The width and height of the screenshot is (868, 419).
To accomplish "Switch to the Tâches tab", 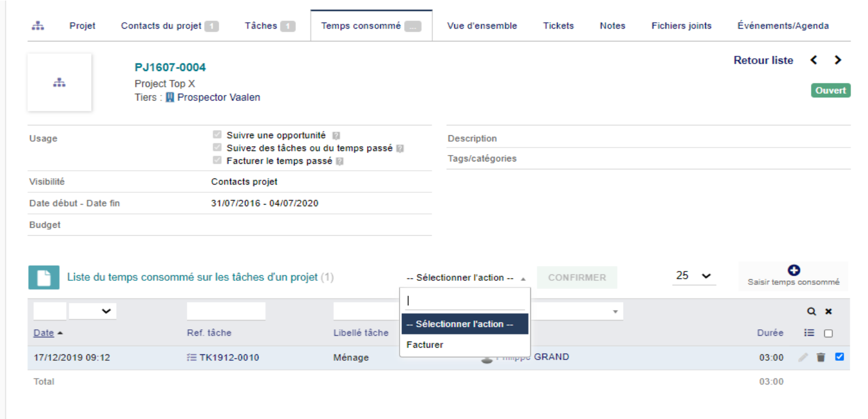I will [270, 26].
